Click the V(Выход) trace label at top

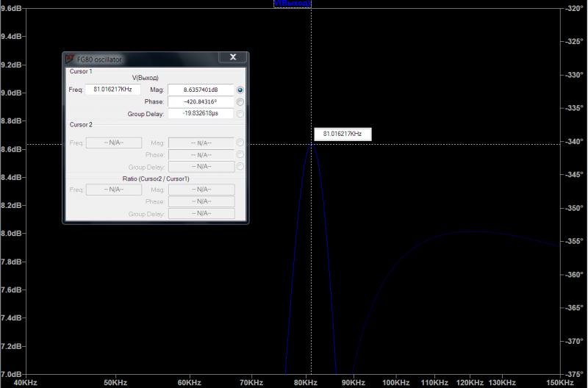pos(292,4)
